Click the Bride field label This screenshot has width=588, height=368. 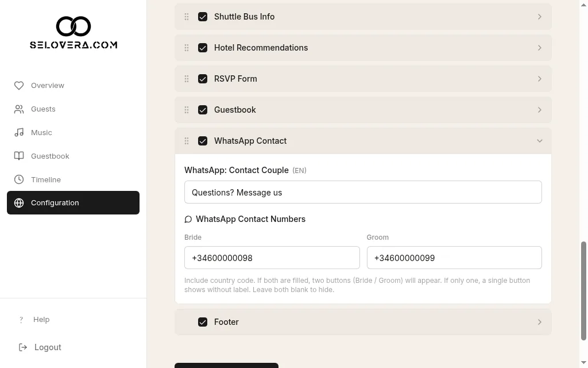(193, 237)
